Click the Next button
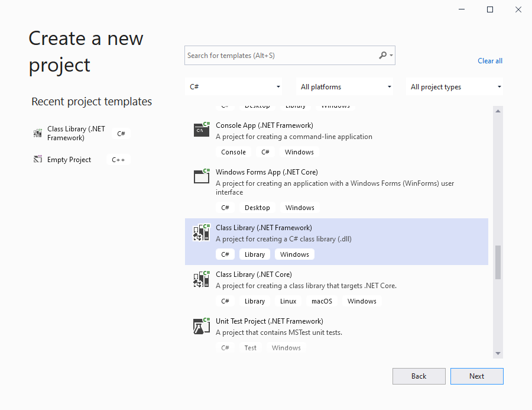This screenshot has width=532, height=410. [476, 376]
